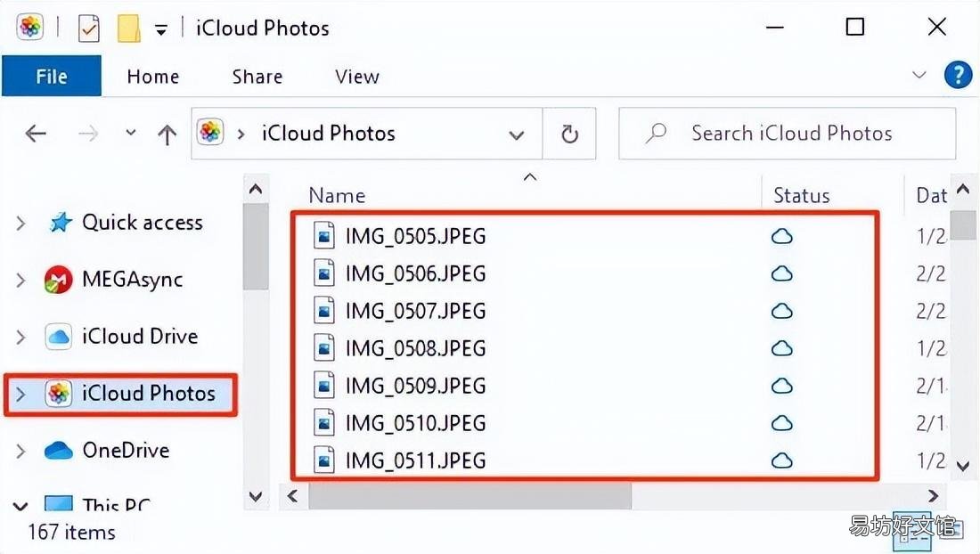This screenshot has height=554, width=980.
Task: Click the search magnifier icon
Action: 656,133
